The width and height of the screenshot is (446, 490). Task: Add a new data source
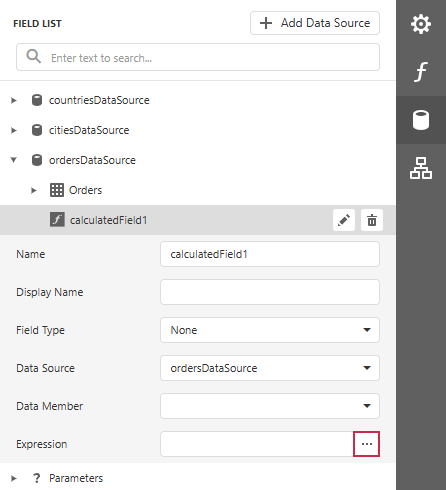(315, 23)
